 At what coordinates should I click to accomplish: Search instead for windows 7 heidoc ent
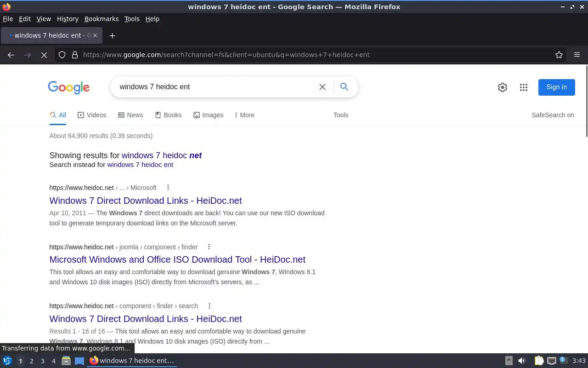click(x=140, y=165)
